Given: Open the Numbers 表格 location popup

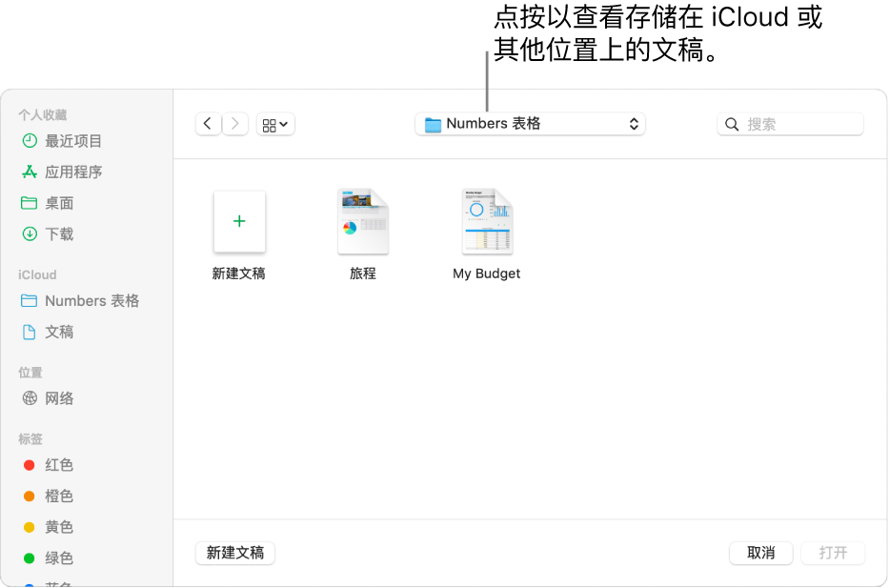Looking at the screenshot, I should click(x=530, y=124).
